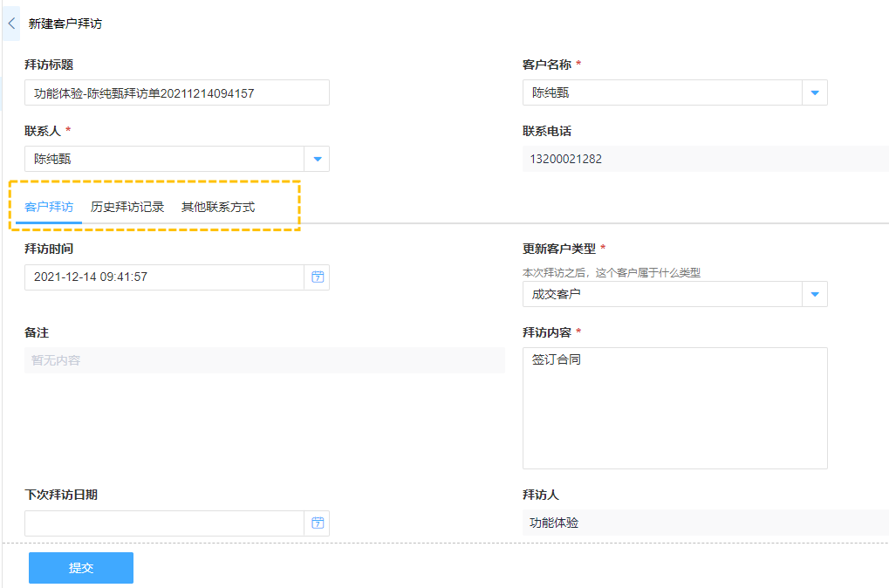Click the 客户名称 box showing 陈纯甄
Screen dimensions: 889x588
click(662, 92)
